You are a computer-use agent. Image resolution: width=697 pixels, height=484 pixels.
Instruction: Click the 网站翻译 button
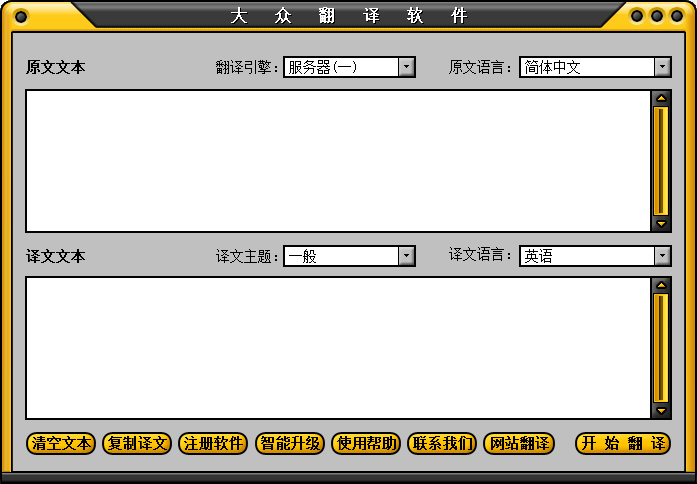519,444
